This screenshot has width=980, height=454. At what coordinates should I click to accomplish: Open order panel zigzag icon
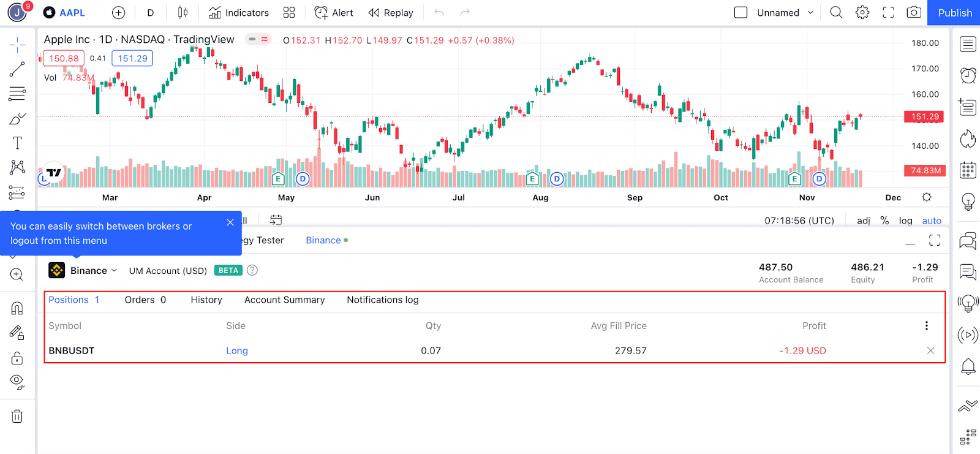click(x=968, y=406)
